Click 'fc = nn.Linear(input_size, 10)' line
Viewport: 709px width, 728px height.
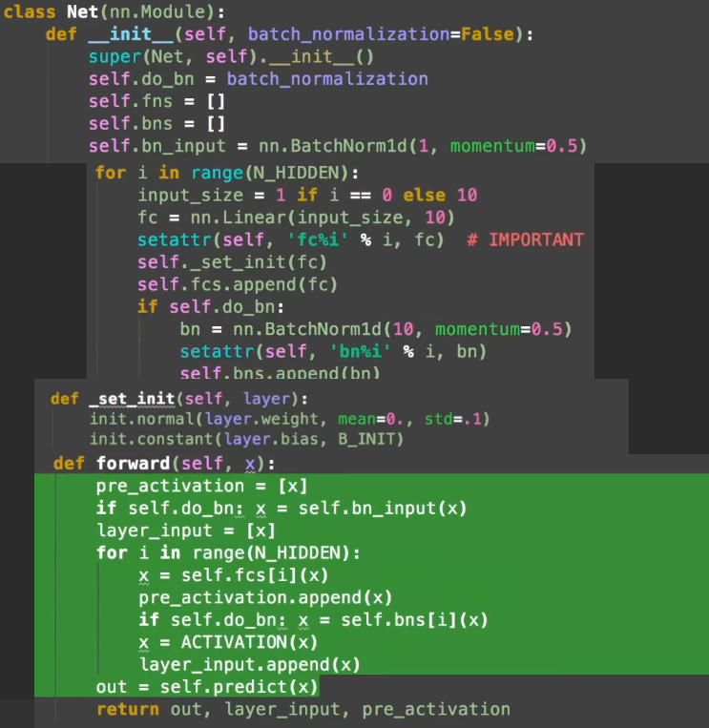[296, 218]
